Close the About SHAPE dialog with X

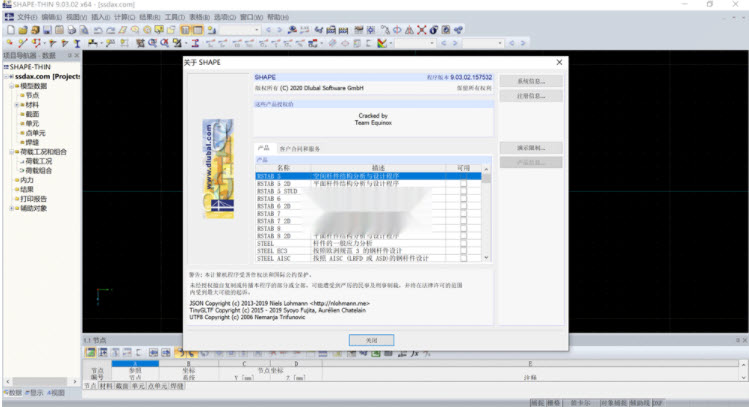pos(558,63)
